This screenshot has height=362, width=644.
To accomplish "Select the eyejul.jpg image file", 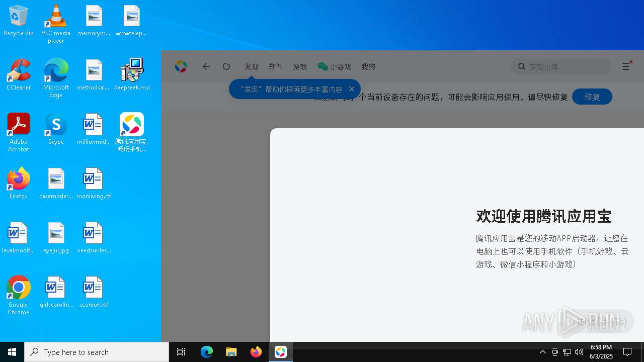I will [56, 237].
